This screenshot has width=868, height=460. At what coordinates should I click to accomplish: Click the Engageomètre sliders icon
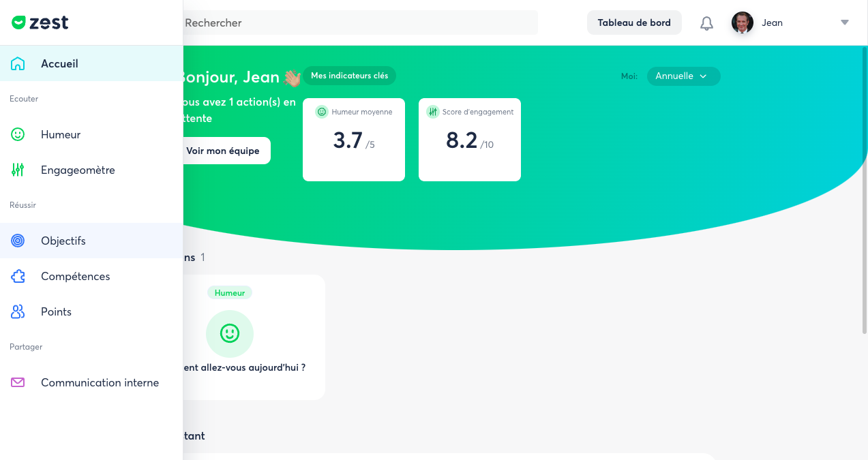[18, 170]
